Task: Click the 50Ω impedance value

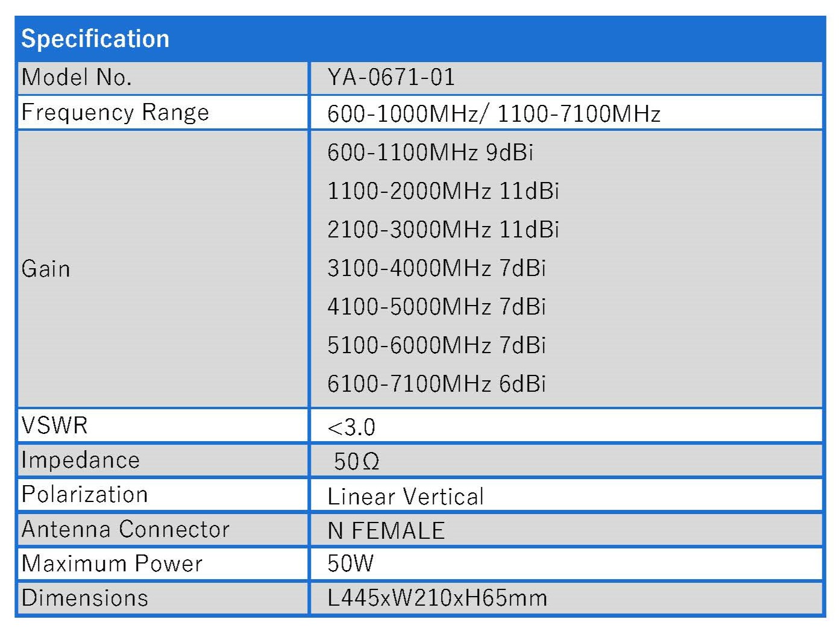Action: click(x=356, y=462)
